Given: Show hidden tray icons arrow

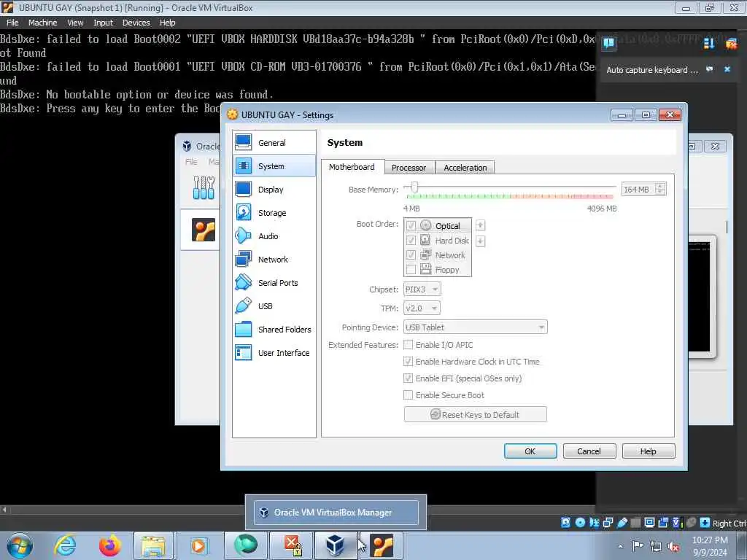Looking at the screenshot, I should pyautogui.click(x=620, y=547).
